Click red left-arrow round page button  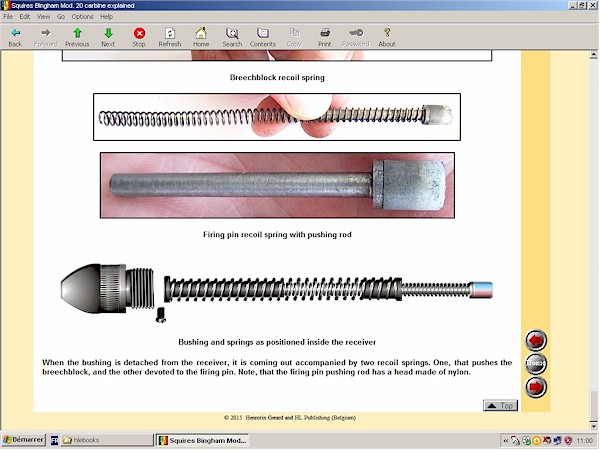click(x=536, y=340)
